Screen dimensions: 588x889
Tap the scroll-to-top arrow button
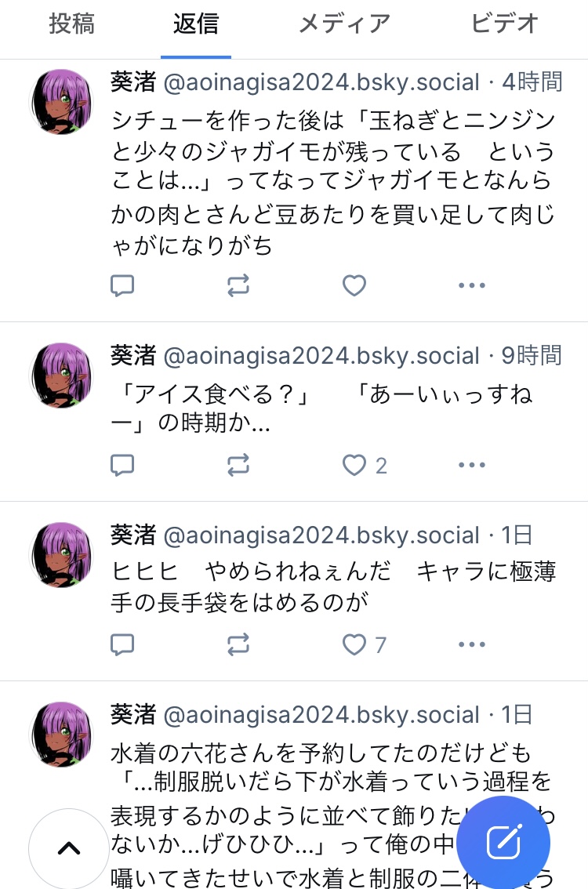pyautogui.click(x=69, y=848)
